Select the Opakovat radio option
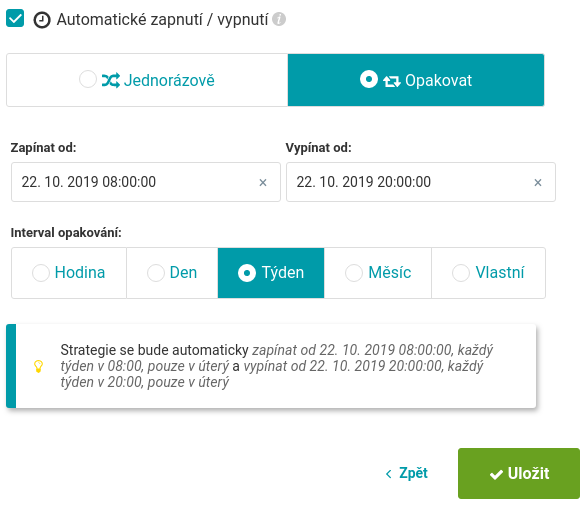Image resolution: width=585 pixels, height=512 pixels. 416,80
